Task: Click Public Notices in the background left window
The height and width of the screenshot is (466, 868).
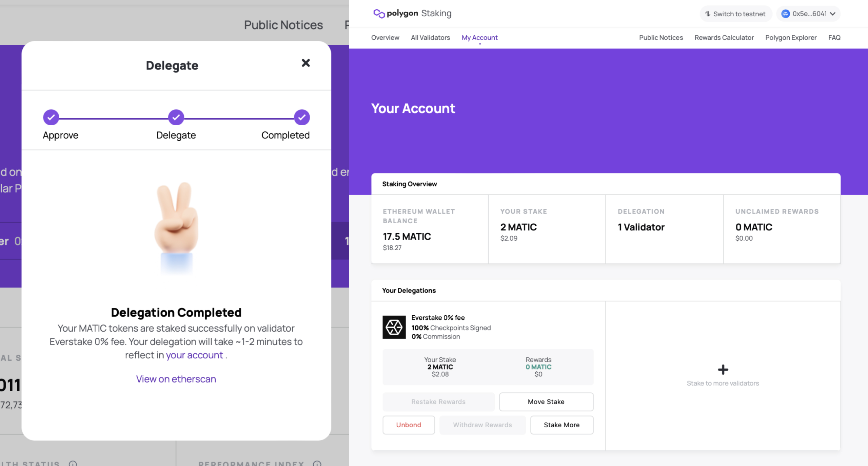Action: coord(283,25)
